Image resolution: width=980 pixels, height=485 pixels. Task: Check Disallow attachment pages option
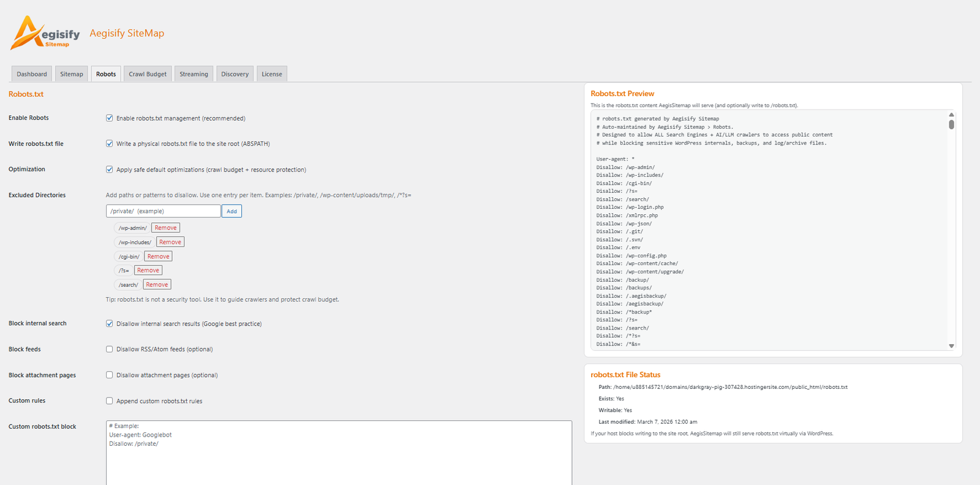(x=110, y=375)
